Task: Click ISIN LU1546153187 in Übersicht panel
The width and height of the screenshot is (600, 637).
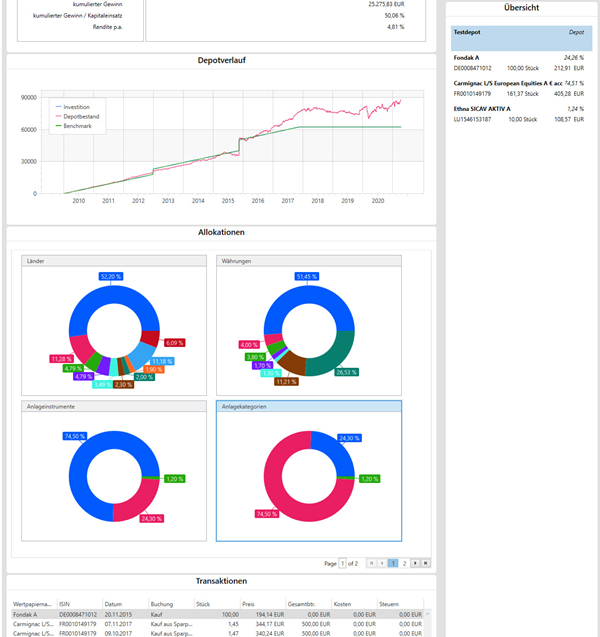Action: 472,119
